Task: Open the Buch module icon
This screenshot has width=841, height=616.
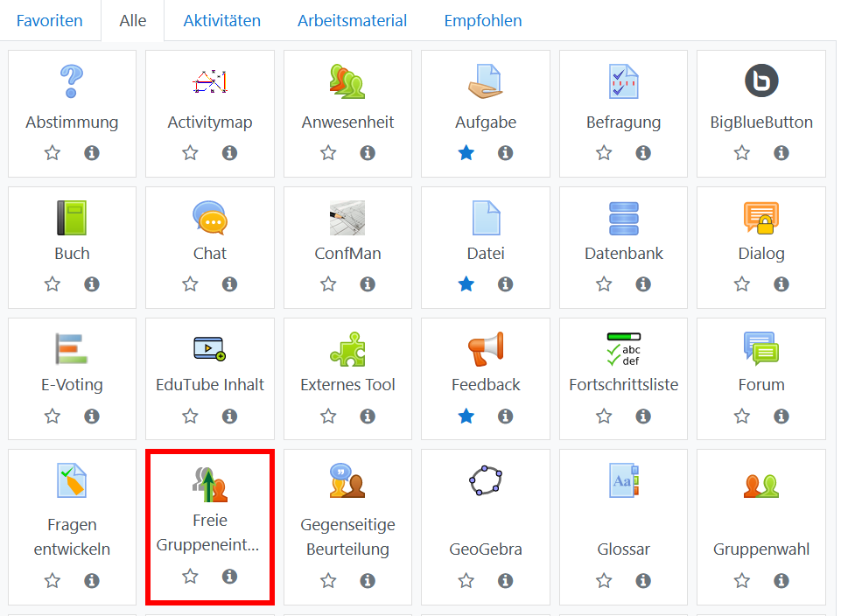Action: pos(72,218)
